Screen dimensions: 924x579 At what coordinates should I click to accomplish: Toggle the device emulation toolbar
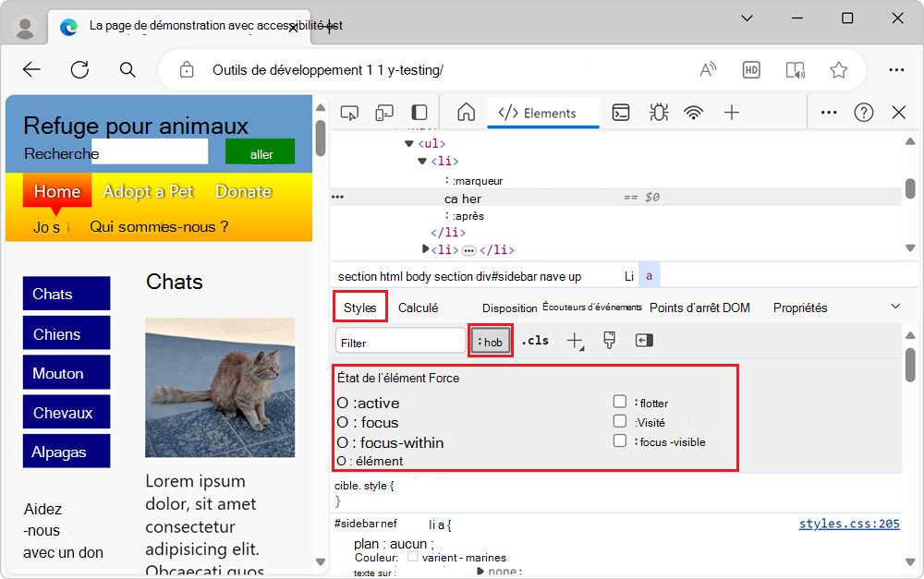coord(384,111)
